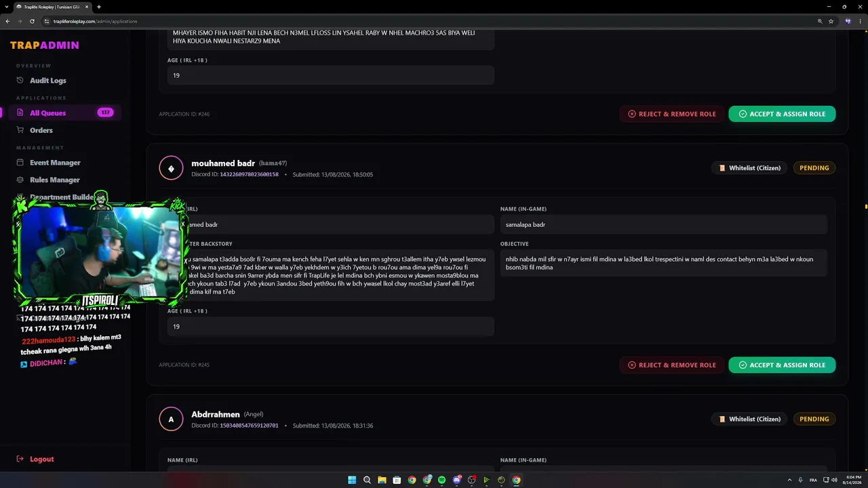Click mouhamed badr's Whitelist (Citizen) tag
The height and width of the screenshot is (488, 868).
pyautogui.click(x=749, y=168)
